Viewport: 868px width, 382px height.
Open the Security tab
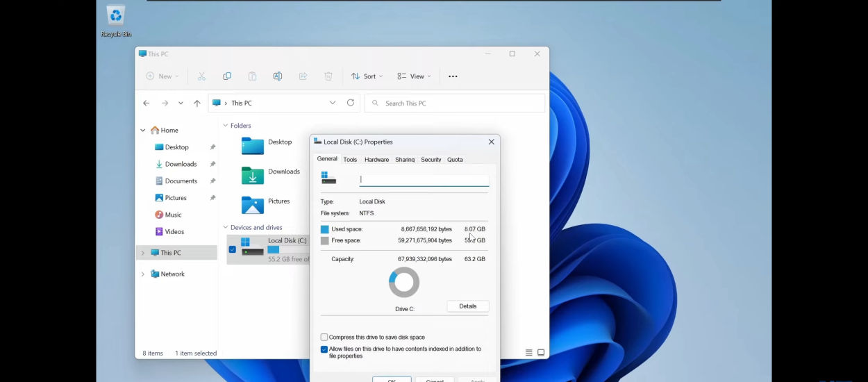point(431,160)
